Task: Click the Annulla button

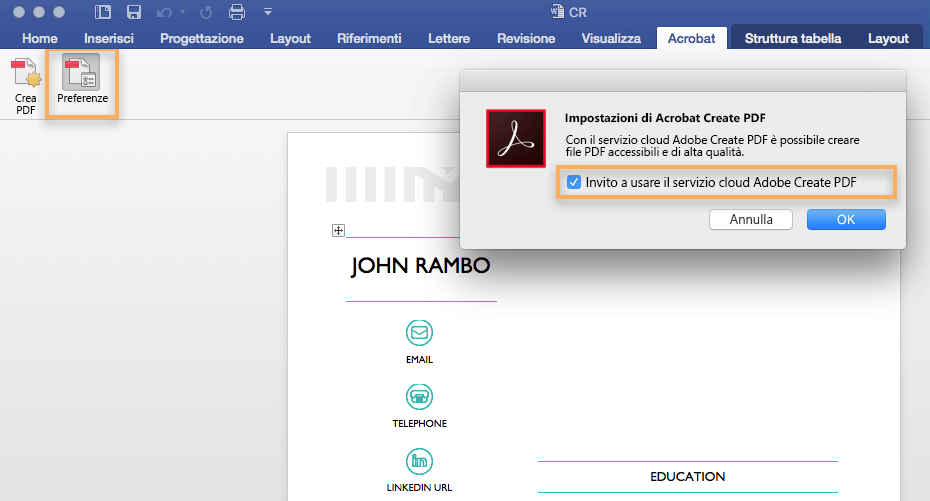Action: pos(751,219)
